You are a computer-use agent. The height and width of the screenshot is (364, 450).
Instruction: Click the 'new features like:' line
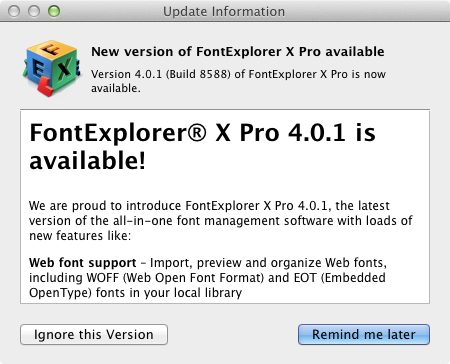click(80, 236)
